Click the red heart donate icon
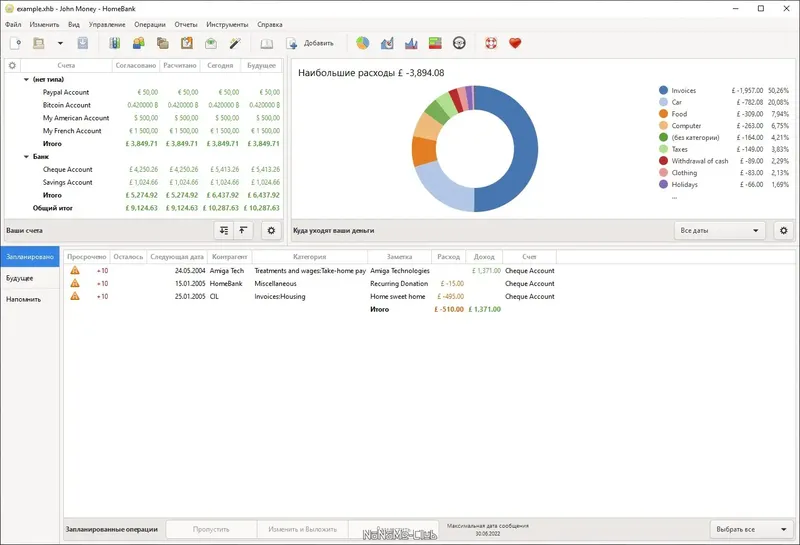This screenshot has height=545, width=800. tap(515, 43)
